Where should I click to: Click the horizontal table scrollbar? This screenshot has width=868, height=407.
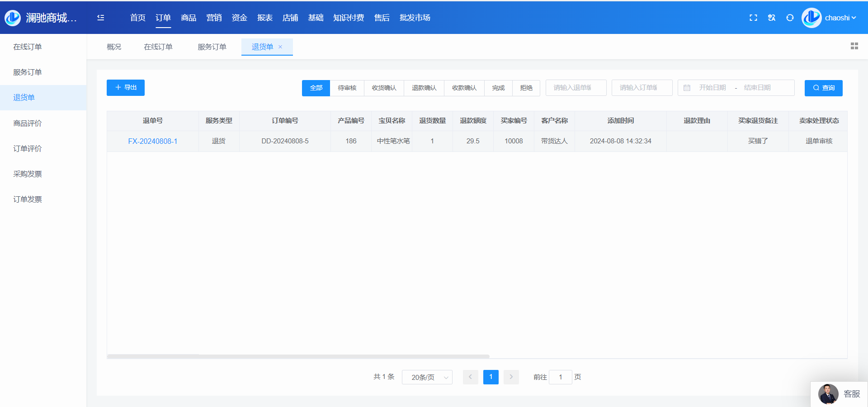click(298, 356)
